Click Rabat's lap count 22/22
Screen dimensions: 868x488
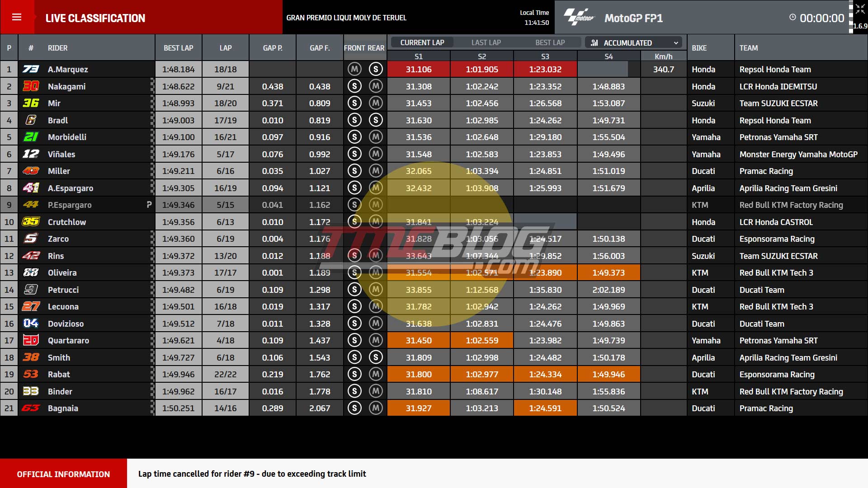pos(225,374)
